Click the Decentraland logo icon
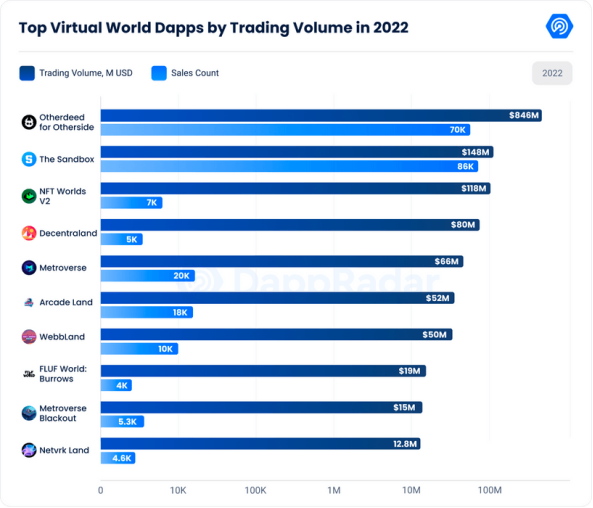 coord(29,233)
